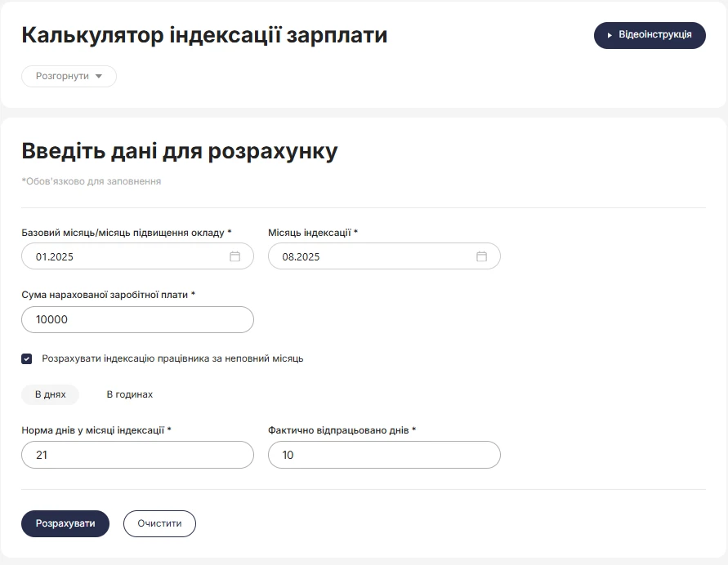Click worked days field containing 10

click(x=384, y=455)
